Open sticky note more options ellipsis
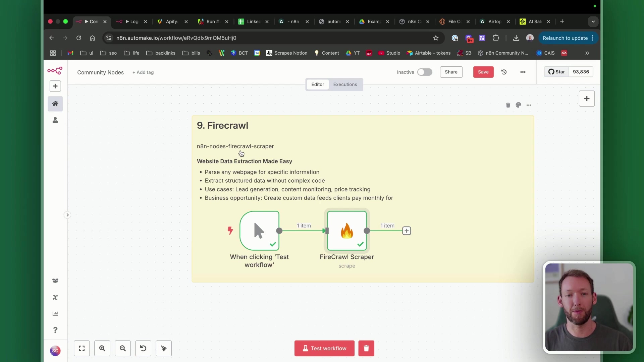This screenshot has width=644, height=362. pyautogui.click(x=529, y=105)
